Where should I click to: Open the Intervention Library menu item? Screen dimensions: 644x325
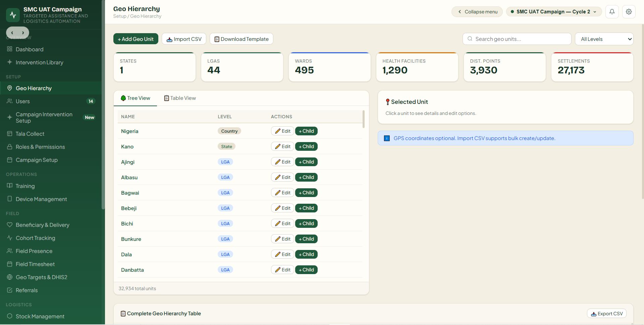point(51,62)
